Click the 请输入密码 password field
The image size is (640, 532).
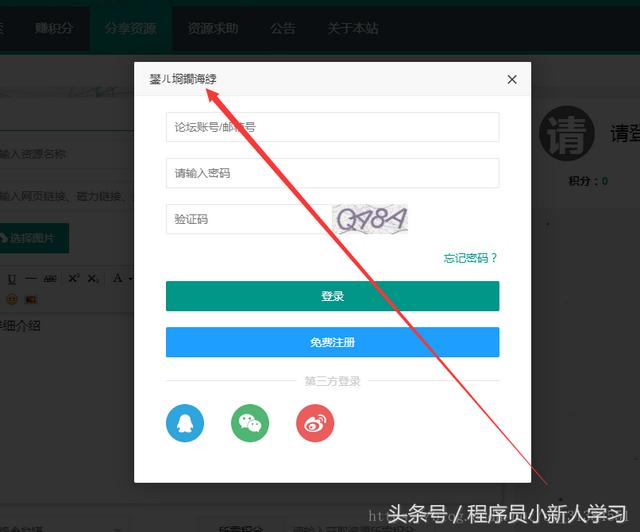point(332,173)
